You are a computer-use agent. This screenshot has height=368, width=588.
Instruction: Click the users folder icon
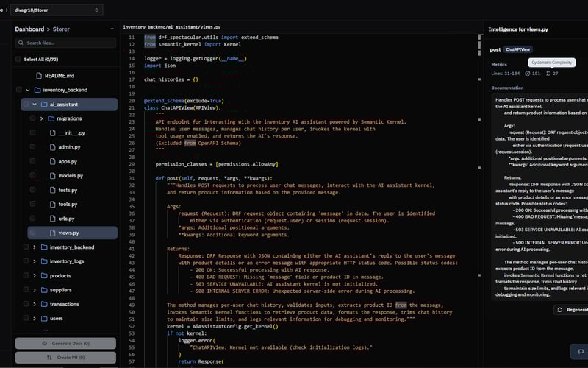click(x=44, y=319)
